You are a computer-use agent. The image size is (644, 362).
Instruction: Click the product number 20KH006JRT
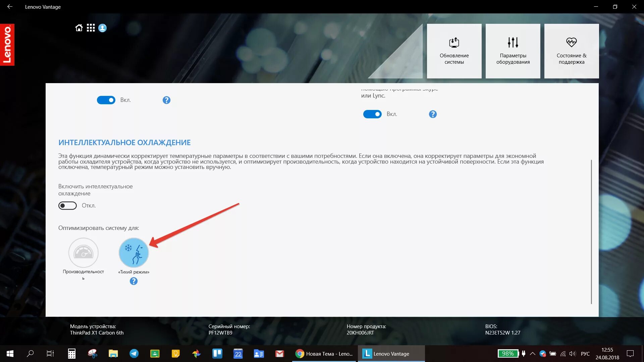click(x=360, y=333)
